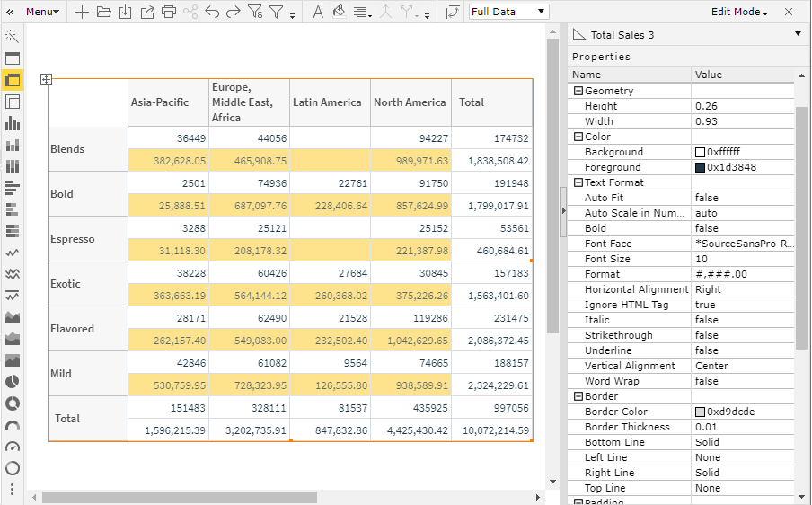
Task: Open the Edit Mode dropdown
Action: point(739,12)
